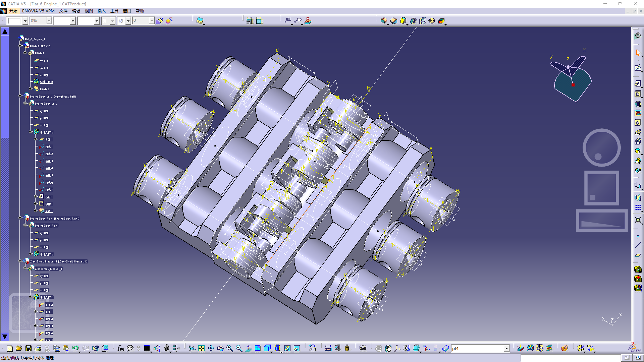Open the 工具 (Tools) menu
Image resolution: width=644 pixels, height=362 pixels.
coord(114,11)
